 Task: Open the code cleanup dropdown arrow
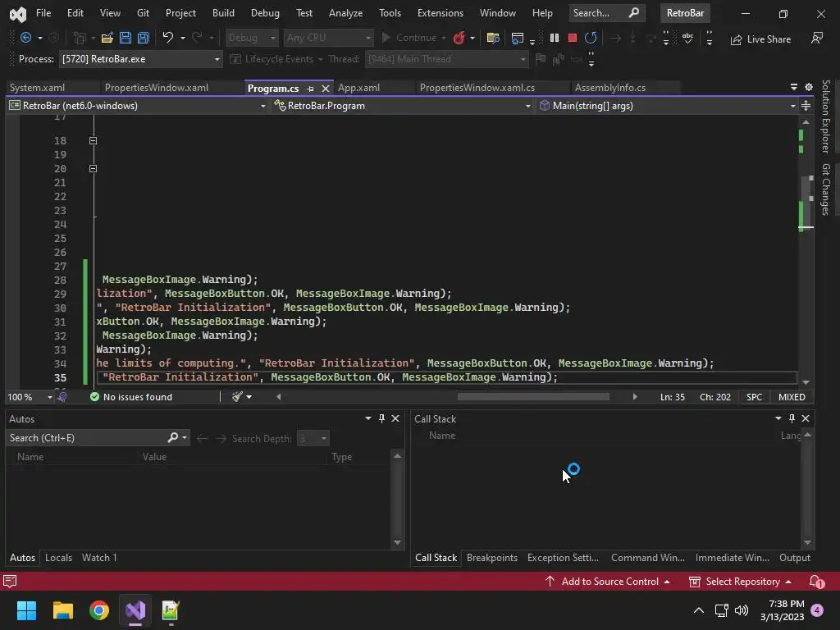click(x=249, y=397)
